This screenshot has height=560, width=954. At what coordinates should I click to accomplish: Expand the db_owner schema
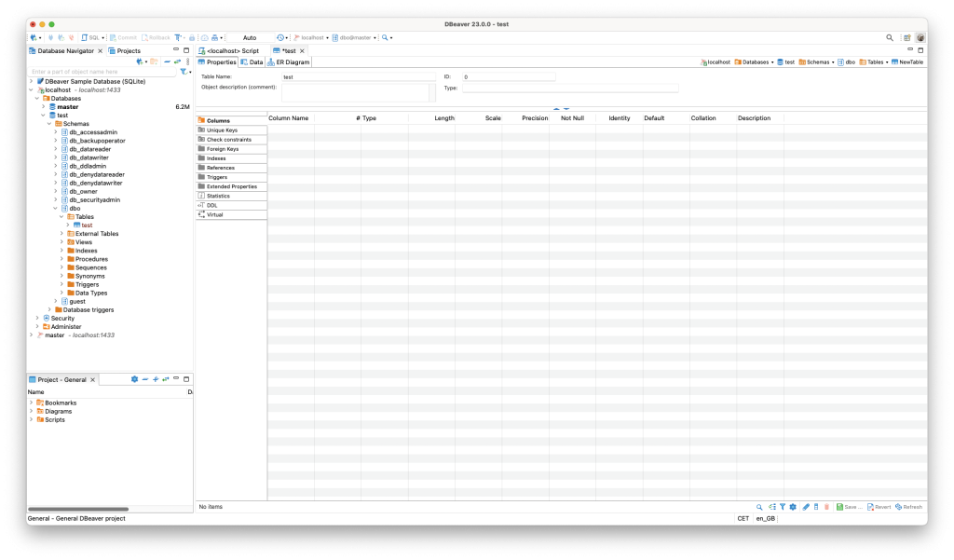55,192
